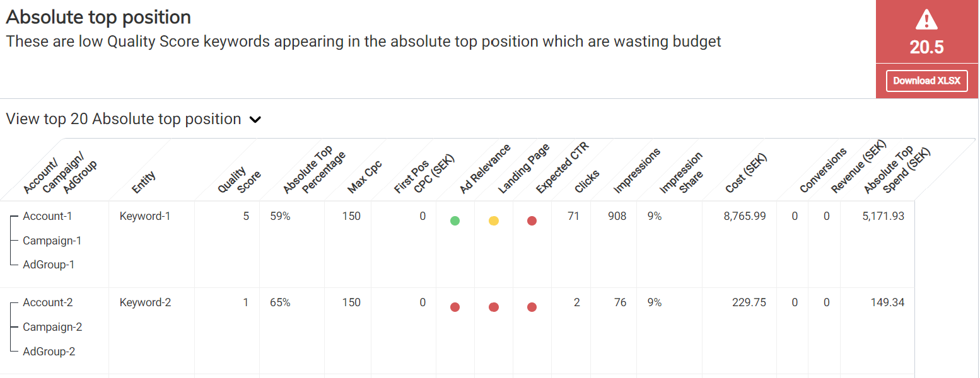Download the XLSX report
The image size is (980, 378).
pyautogui.click(x=926, y=81)
